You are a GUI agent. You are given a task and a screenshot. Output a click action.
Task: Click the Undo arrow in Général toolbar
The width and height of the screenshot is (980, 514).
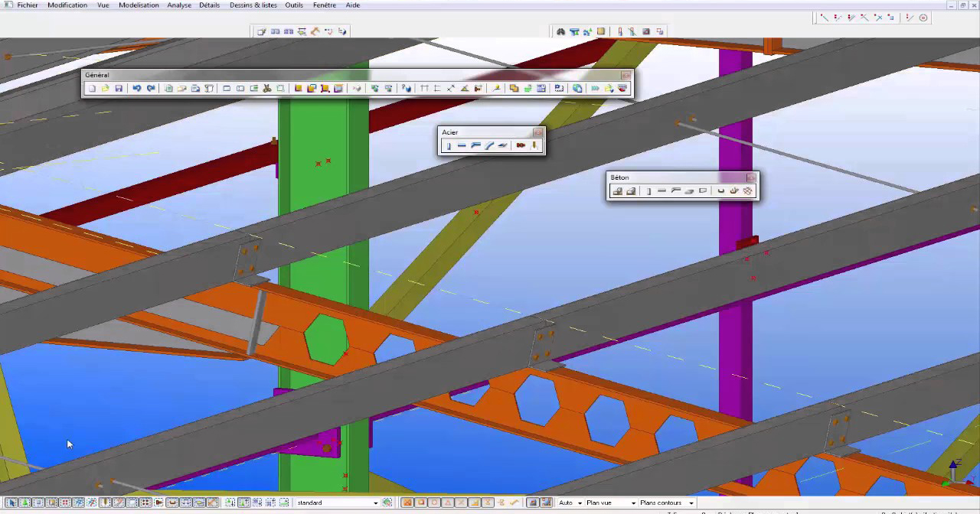pyautogui.click(x=136, y=89)
